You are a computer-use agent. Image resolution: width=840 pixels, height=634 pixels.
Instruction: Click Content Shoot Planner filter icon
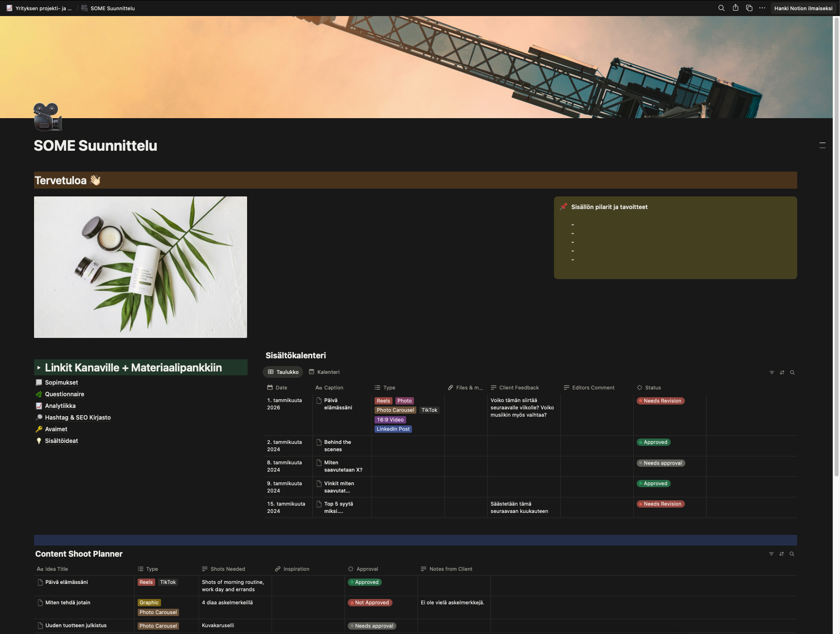[771, 554]
